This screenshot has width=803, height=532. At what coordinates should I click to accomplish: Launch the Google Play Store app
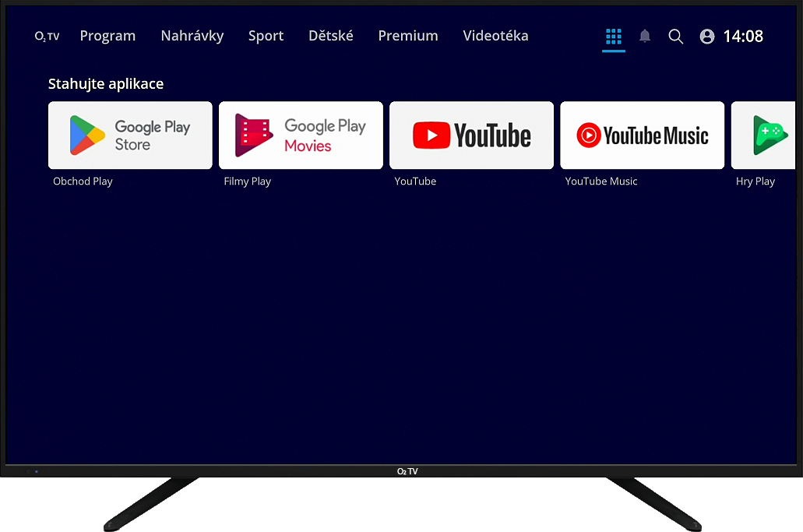pos(129,135)
